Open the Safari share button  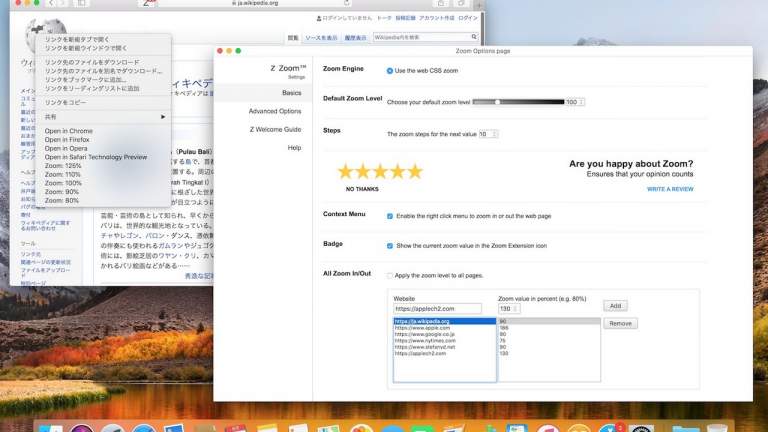click(441, 3)
